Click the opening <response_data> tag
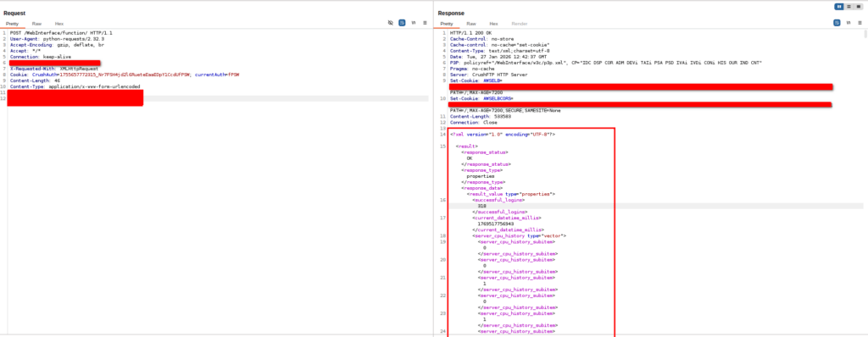 (483, 188)
